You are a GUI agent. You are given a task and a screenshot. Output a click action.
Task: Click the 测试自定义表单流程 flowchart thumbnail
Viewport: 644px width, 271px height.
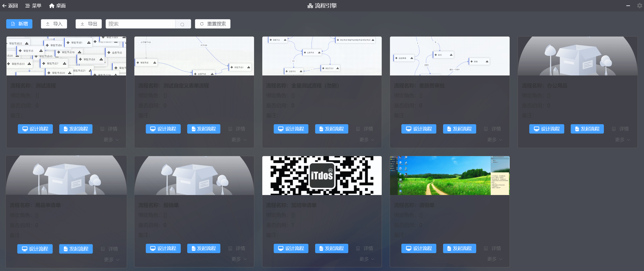point(194,56)
